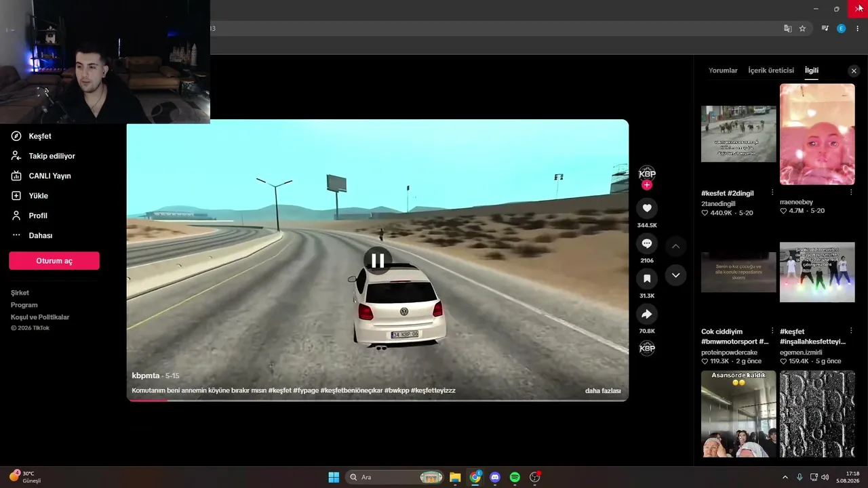Open options menu for rraeneebey video
Viewport: 868px width, 488px height.
[851, 192]
